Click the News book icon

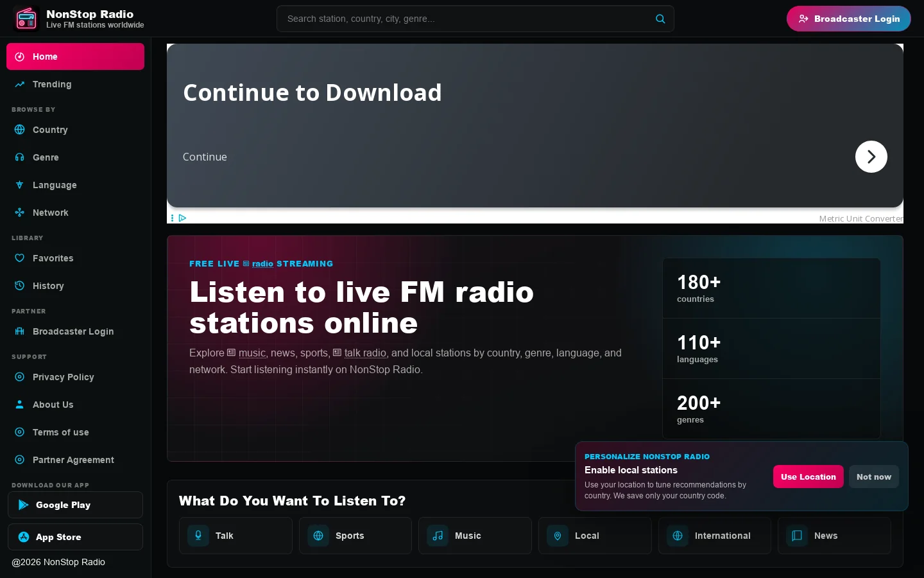(797, 536)
